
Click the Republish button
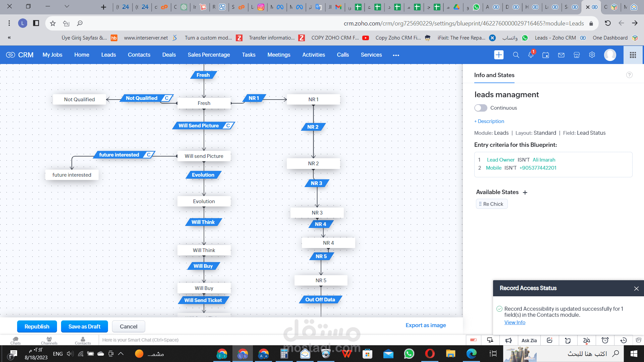pos(37,326)
